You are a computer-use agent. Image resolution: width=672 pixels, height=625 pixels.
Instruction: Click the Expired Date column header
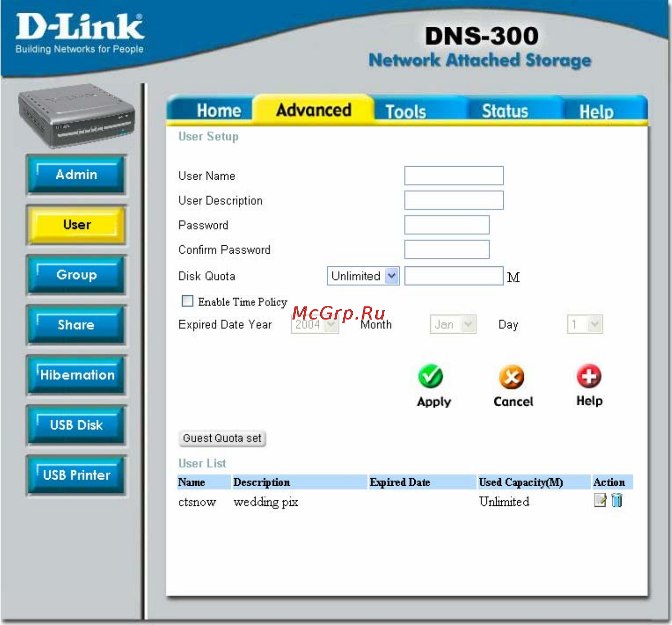coord(400,482)
